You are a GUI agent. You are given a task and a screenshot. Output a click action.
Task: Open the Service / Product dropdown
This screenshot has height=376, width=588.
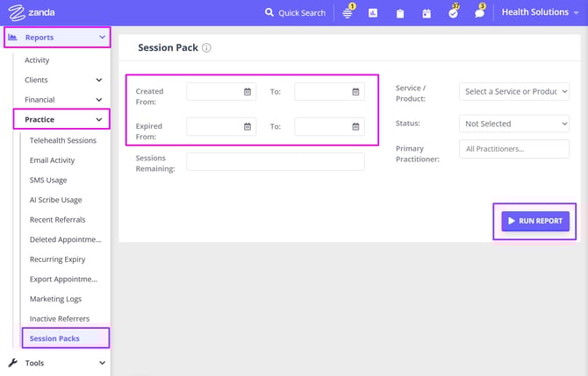[x=513, y=91]
